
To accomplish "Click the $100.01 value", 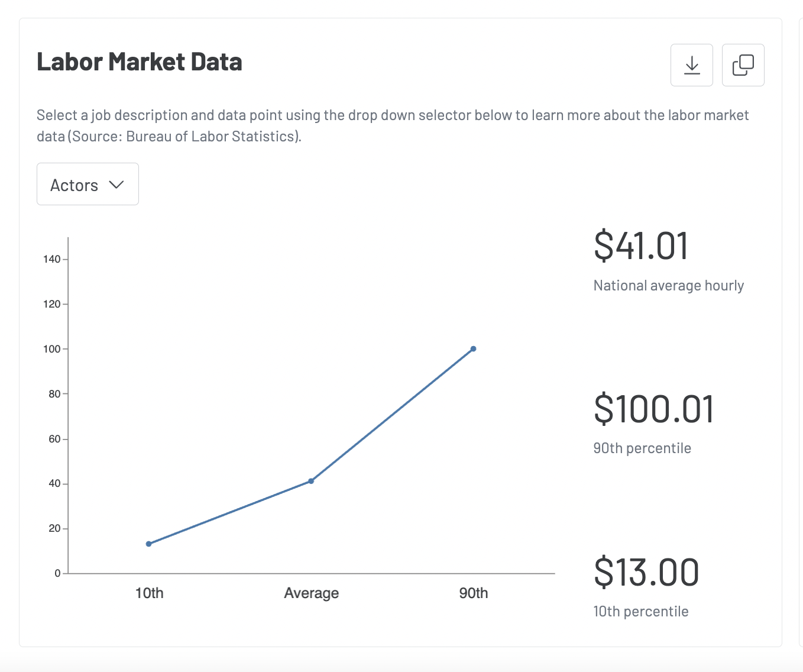I will (x=654, y=409).
